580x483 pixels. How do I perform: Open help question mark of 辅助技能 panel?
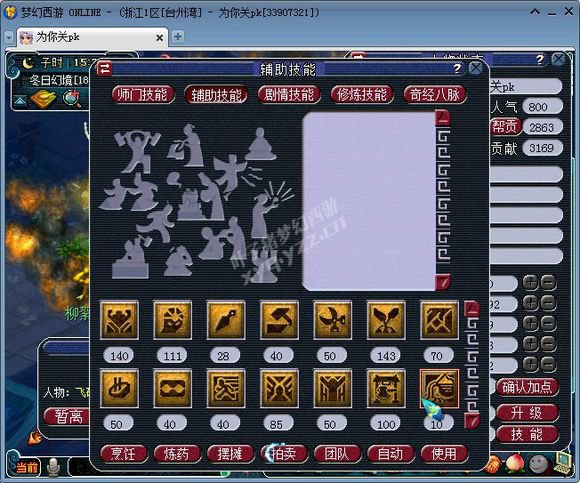(x=458, y=68)
